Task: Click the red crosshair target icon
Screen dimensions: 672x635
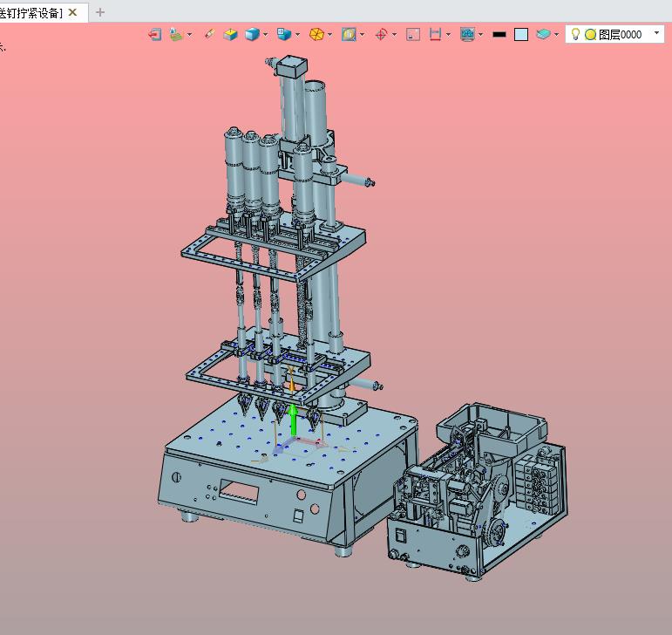Action: click(381, 34)
